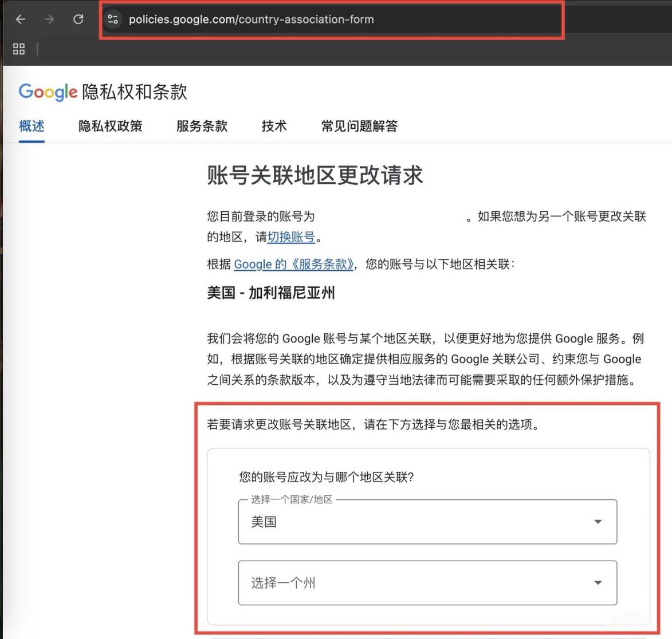
Task: Click the browser back arrow
Action: 21,19
